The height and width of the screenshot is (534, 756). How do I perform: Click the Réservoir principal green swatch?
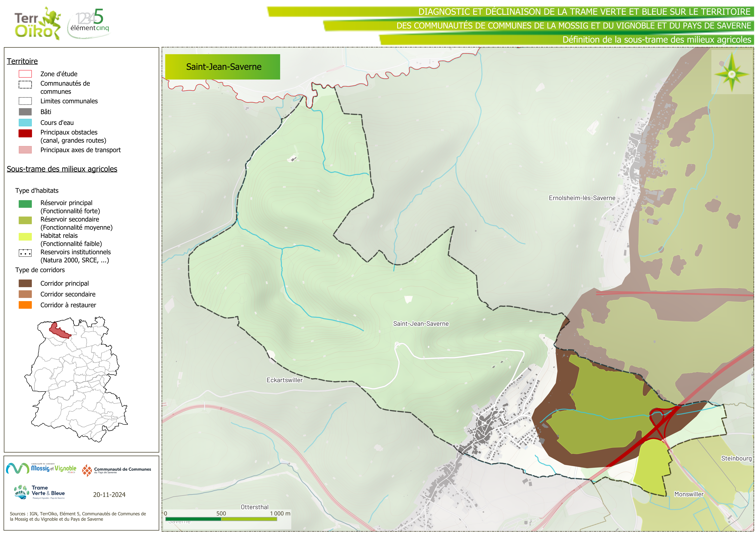pyautogui.click(x=25, y=204)
